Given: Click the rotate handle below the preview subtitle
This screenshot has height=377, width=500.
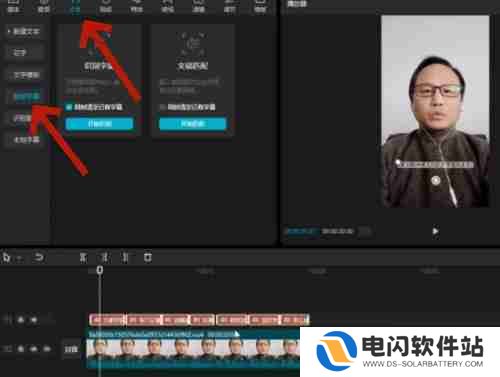Looking at the screenshot, I should [x=435, y=180].
